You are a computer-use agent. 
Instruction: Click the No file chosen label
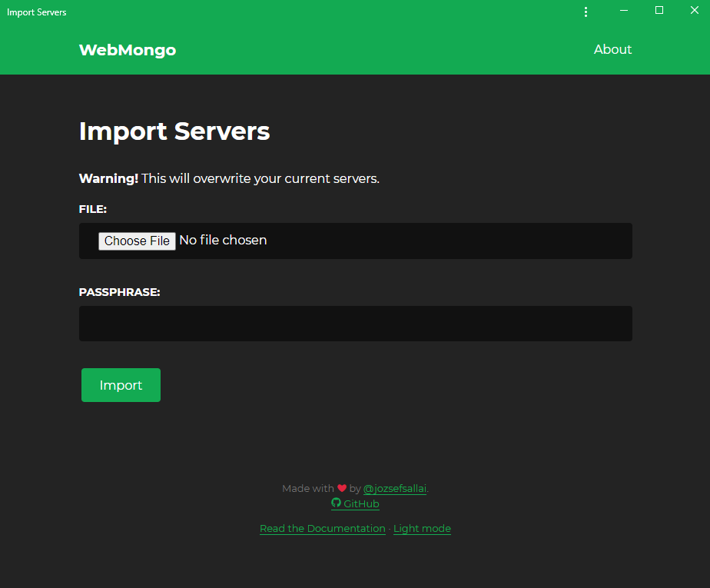coord(223,240)
